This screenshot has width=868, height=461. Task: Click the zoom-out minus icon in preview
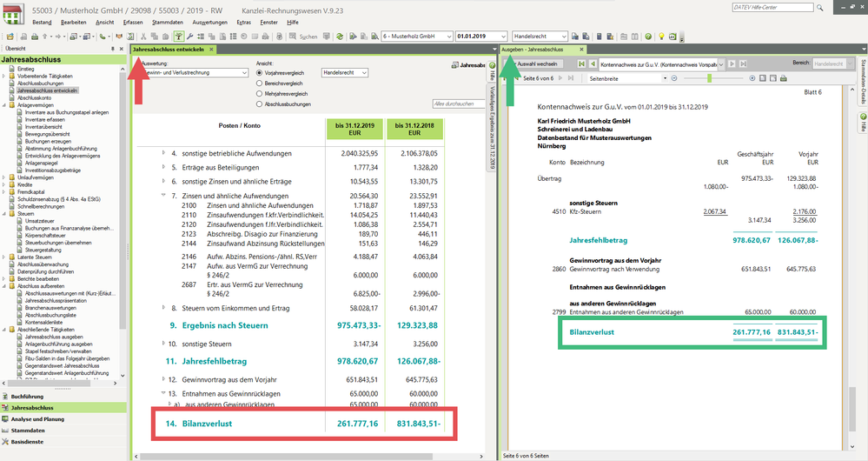click(673, 78)
